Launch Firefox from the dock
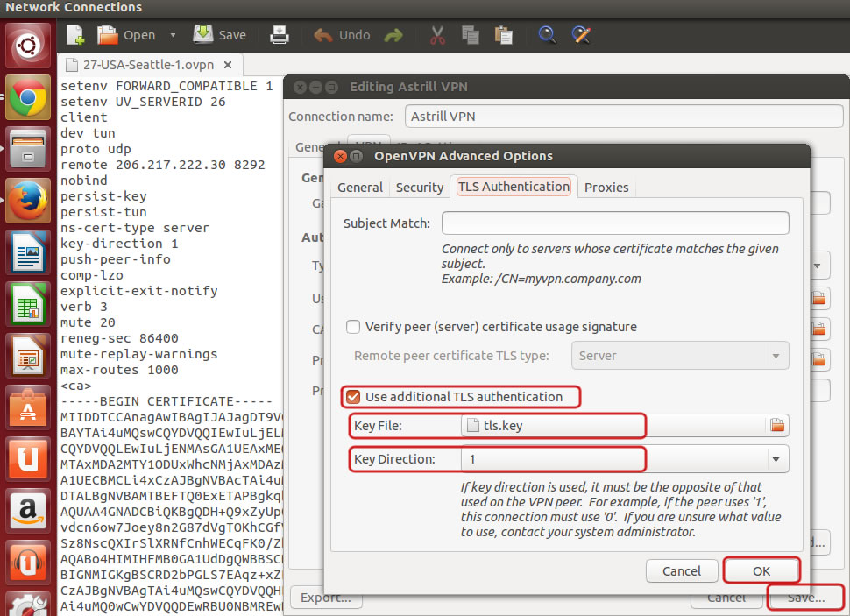The width and height of the screenshot is (850, 616). tap(28, 201)
